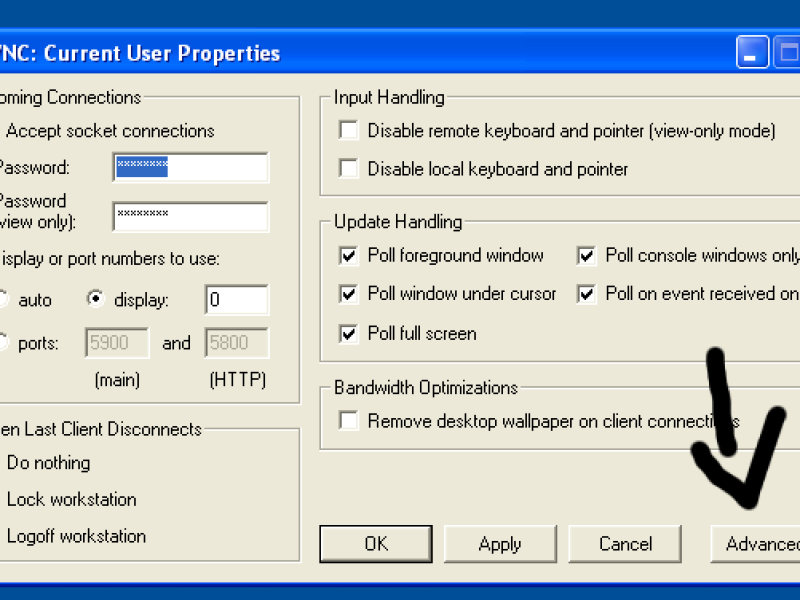Click the display number input box
The height and width of the screenshot is (600, 800).
coord(237,299)
